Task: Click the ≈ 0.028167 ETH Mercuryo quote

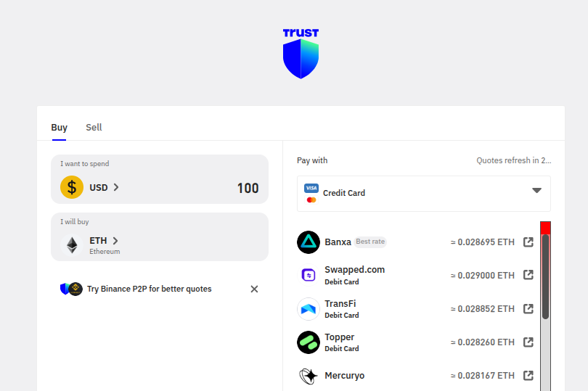Action: [x=482, y=376]
